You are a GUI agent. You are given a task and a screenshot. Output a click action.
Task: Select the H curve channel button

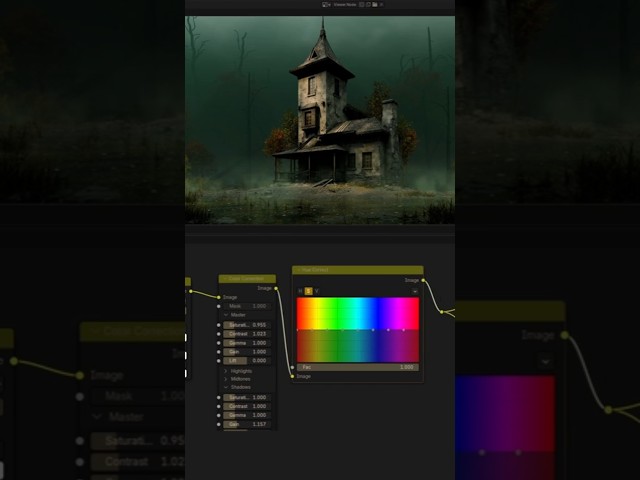click(x=300, y=291)
